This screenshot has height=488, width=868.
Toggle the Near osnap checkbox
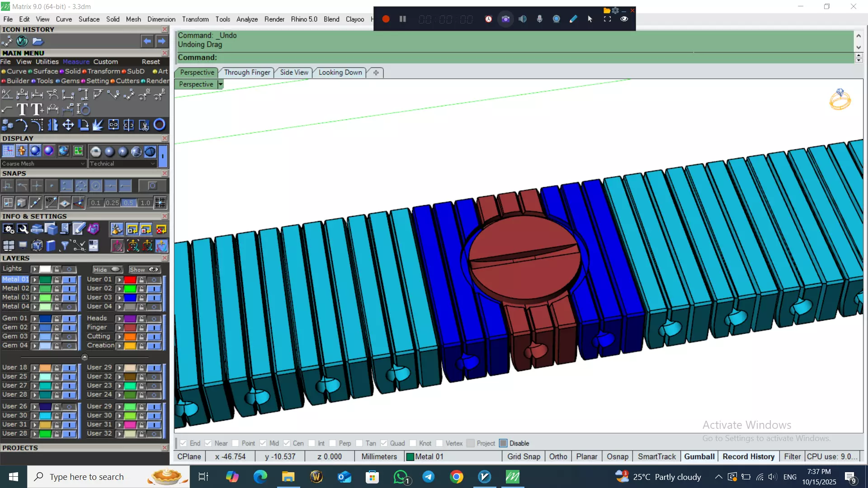208,443
